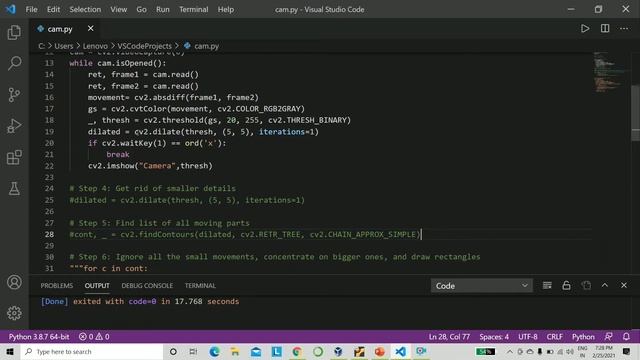Image resolution: width=640 pixels, height=360 pixels.
Task: Open notifications bell in the status bar
Action: pos(626,337)
